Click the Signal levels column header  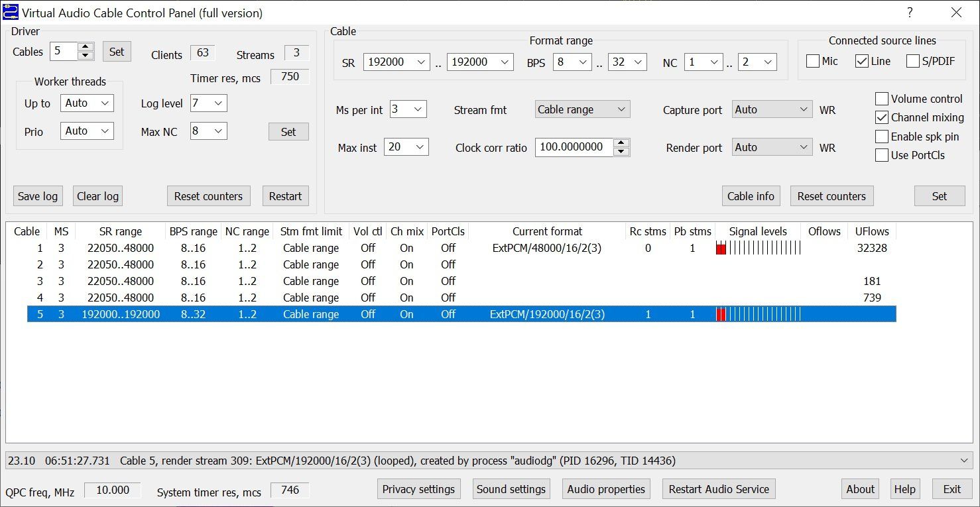click(757, 231)
